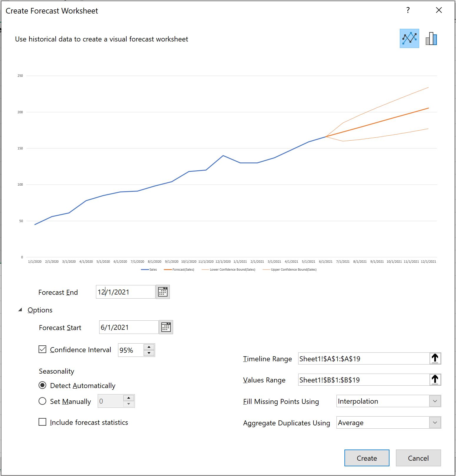Viewport: 456px width, 476px height.
Task: Open the Forecast Start calendar picker
Action: [166, 327]
